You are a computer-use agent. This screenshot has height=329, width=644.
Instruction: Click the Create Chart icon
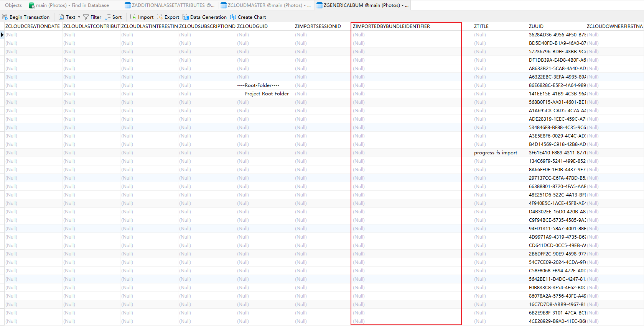pos(233,17)
